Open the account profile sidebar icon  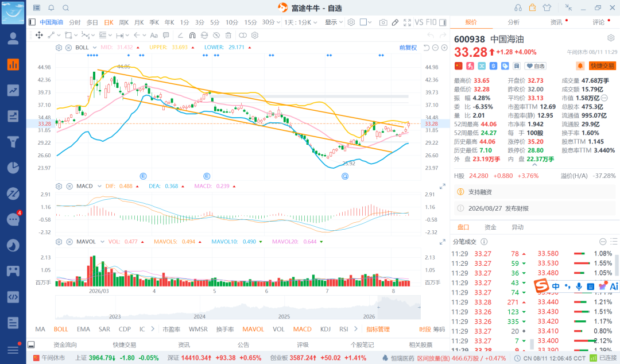tap(13, 38)
